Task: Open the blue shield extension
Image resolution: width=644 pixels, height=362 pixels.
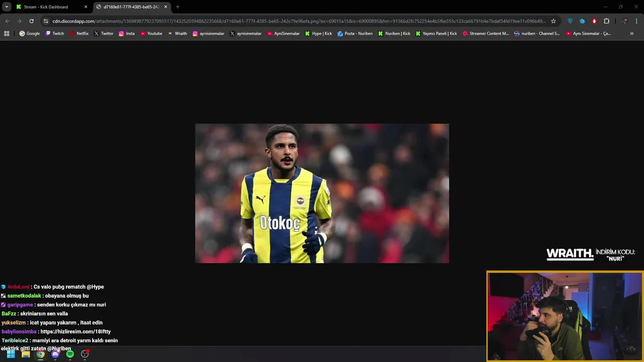Action: (570, 21)
